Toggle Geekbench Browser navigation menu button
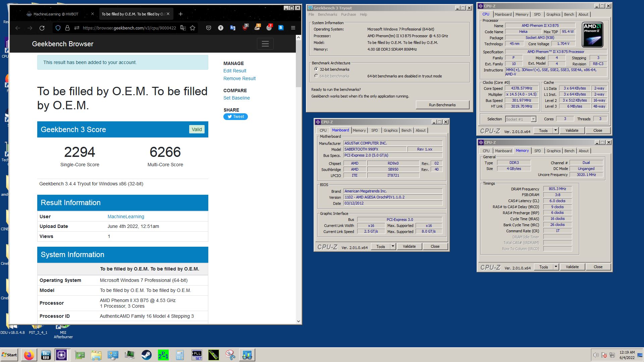644x362 pixels. click(265, 44)
